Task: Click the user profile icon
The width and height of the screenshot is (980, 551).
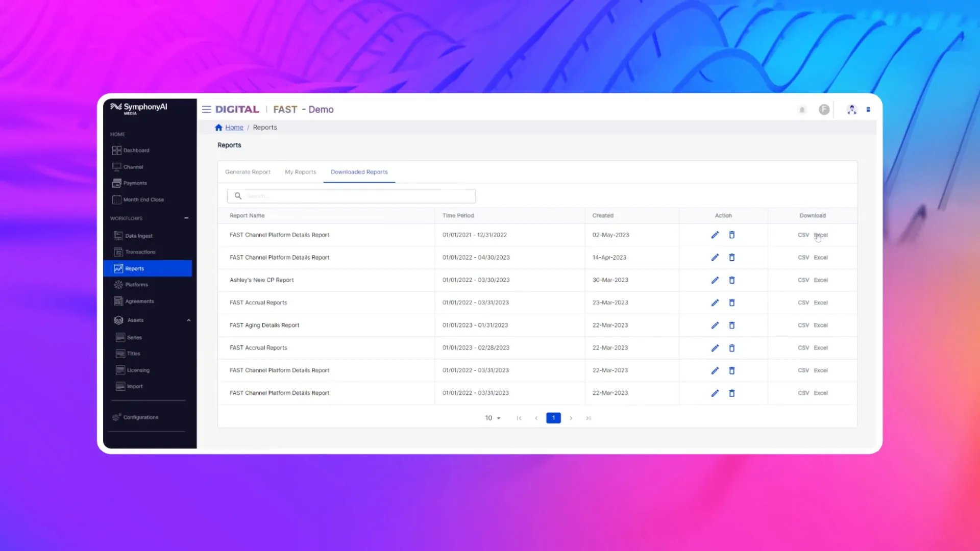Action: (x=851, y=110)
